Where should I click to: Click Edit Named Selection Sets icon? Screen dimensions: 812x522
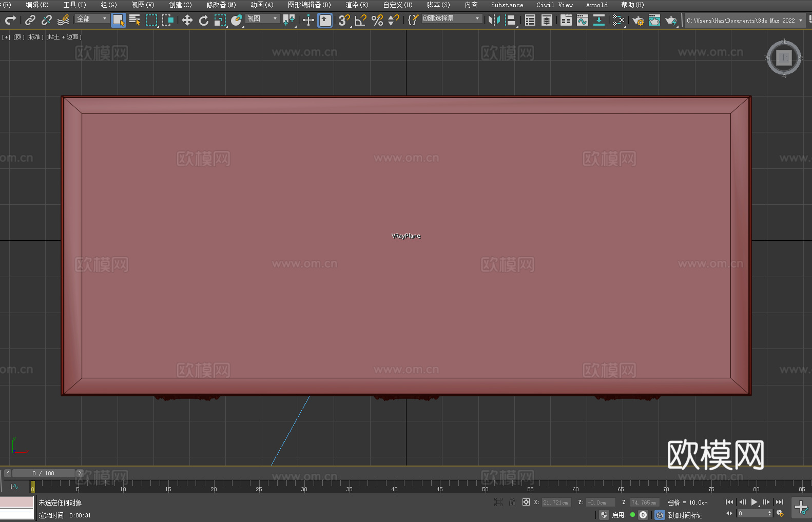click(x=413, y=20)
